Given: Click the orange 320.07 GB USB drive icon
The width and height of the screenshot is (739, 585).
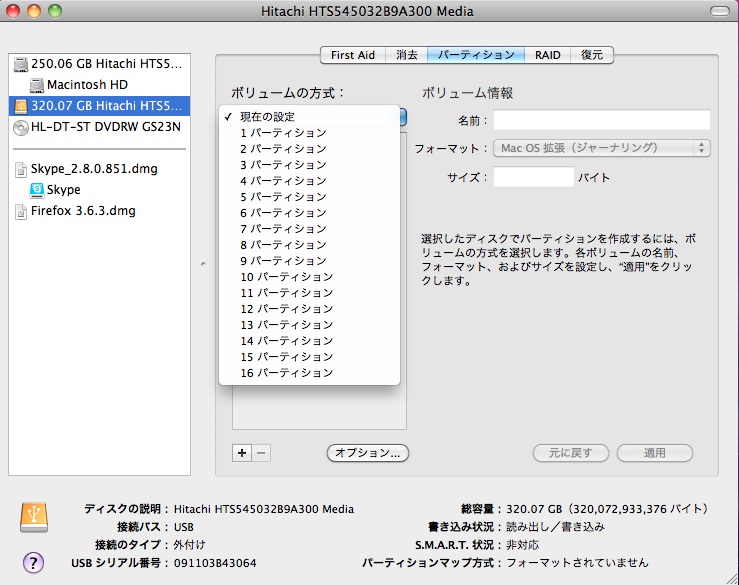Looking at the screenshot, I should pos(21,106).
